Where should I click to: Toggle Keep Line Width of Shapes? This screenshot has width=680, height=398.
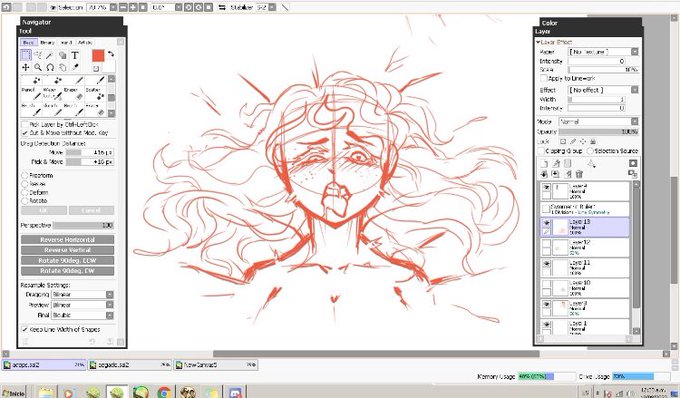click(25, 329)
